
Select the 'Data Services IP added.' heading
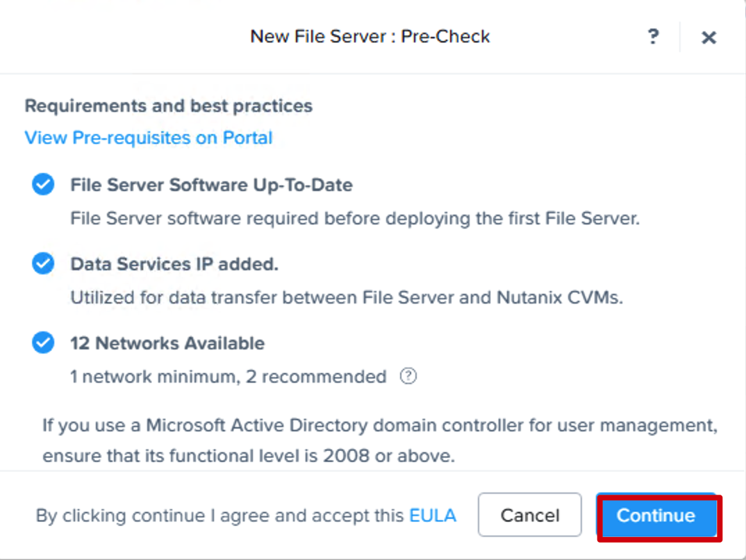point(174,263)
